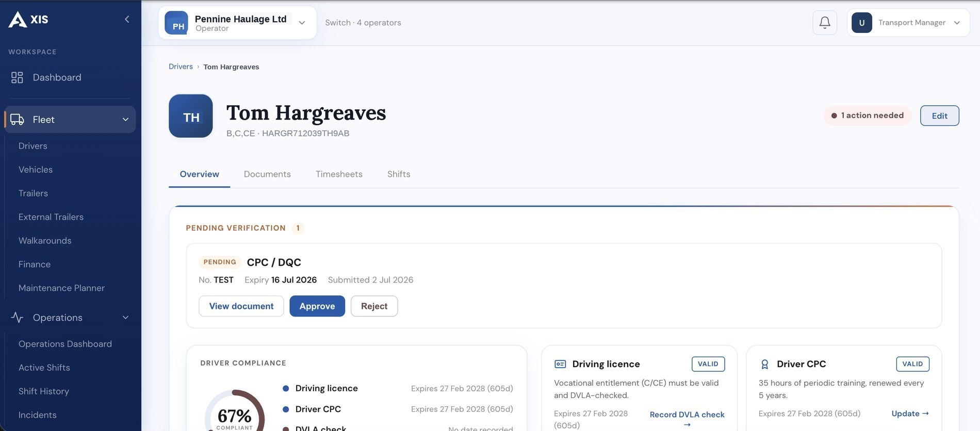Go to Active Shifts in the sidebar
980x431 pixels.
pos(44,368)
